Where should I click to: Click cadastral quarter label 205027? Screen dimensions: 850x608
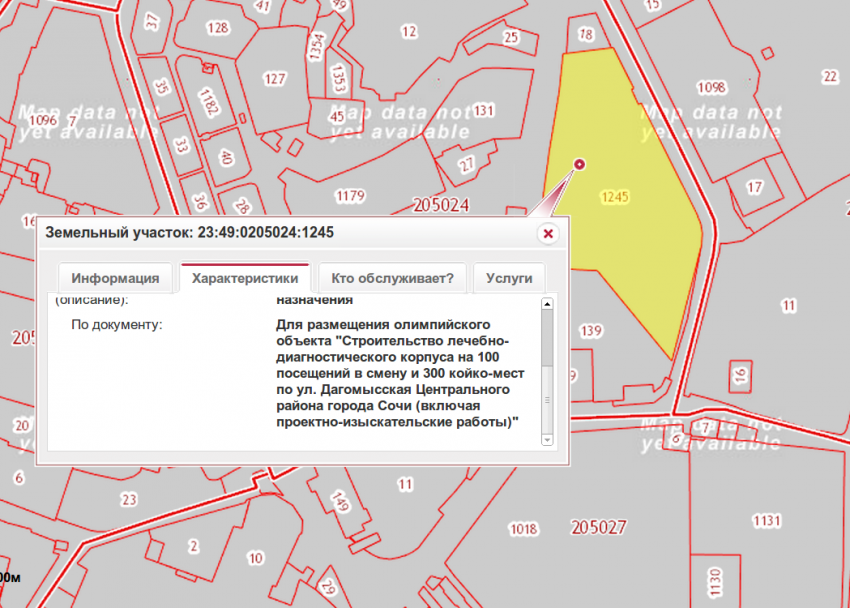coord(598,527)
